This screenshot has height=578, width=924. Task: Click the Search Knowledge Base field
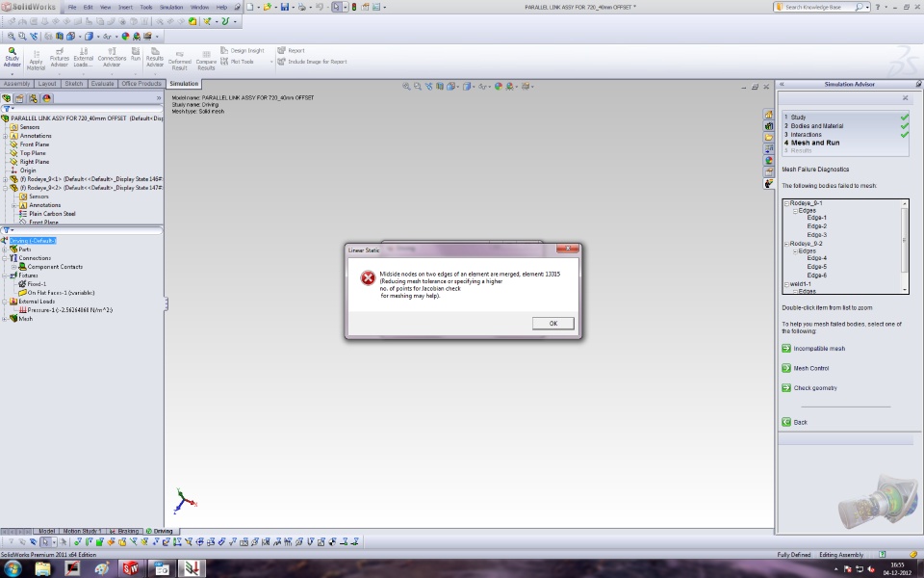(819, 7)
